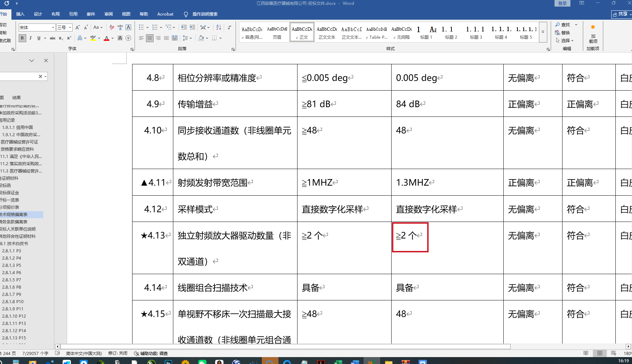Open the Add-ins button

pos(593,34)
